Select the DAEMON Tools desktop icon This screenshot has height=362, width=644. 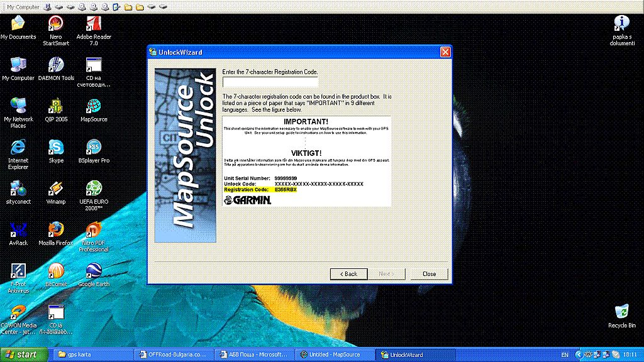point(56,65)
